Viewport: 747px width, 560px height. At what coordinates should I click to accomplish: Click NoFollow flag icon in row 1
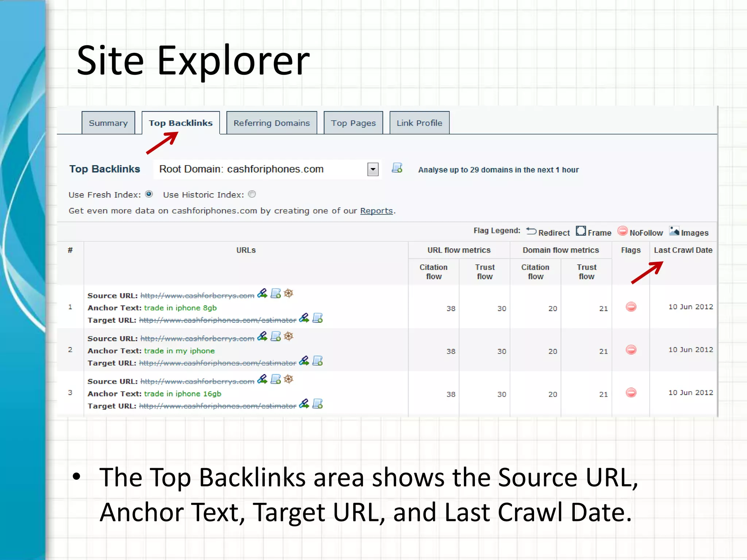coord(631,307)
